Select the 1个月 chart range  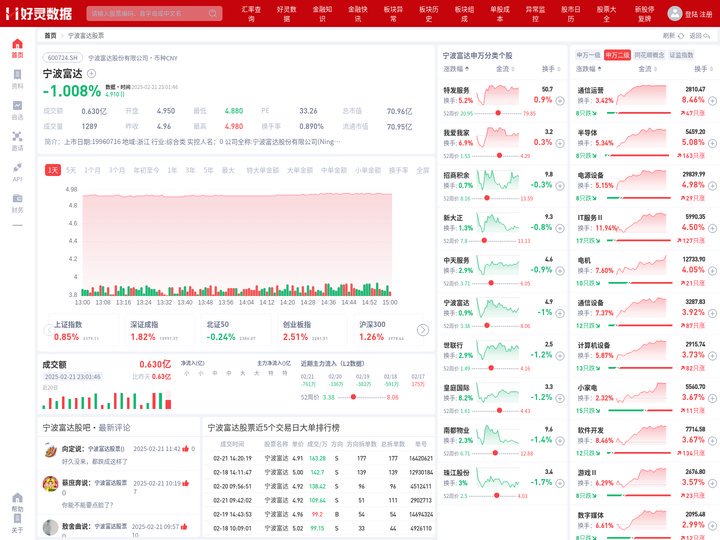[x=92, y=170]
